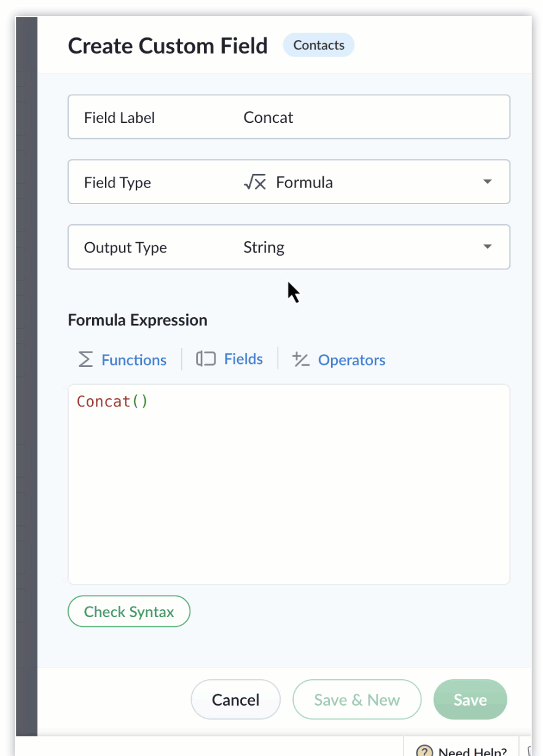
Task: Open the Fields list
Action: point(243,359)
